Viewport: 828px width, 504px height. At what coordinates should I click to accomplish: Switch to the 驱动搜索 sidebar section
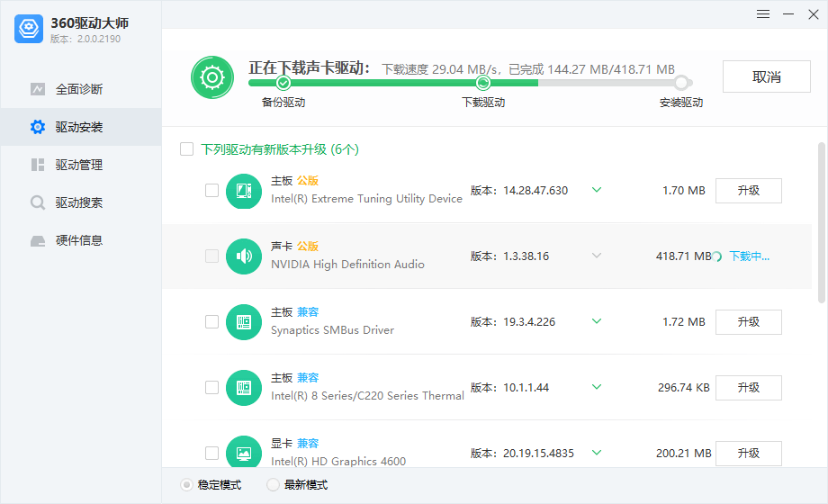(81, 202)
